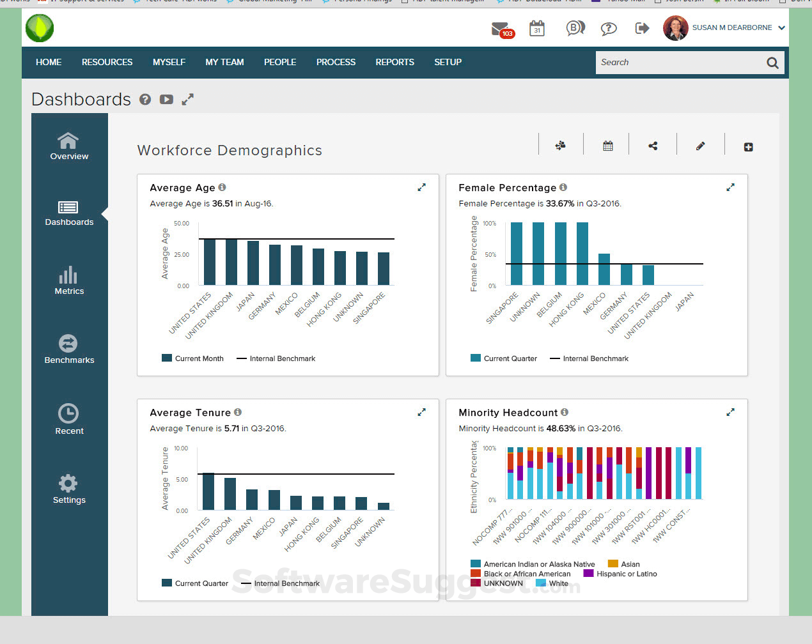This screenshot has width=812, height=644.
Task: Click the help question bubble icon
Action: point(609,28)
